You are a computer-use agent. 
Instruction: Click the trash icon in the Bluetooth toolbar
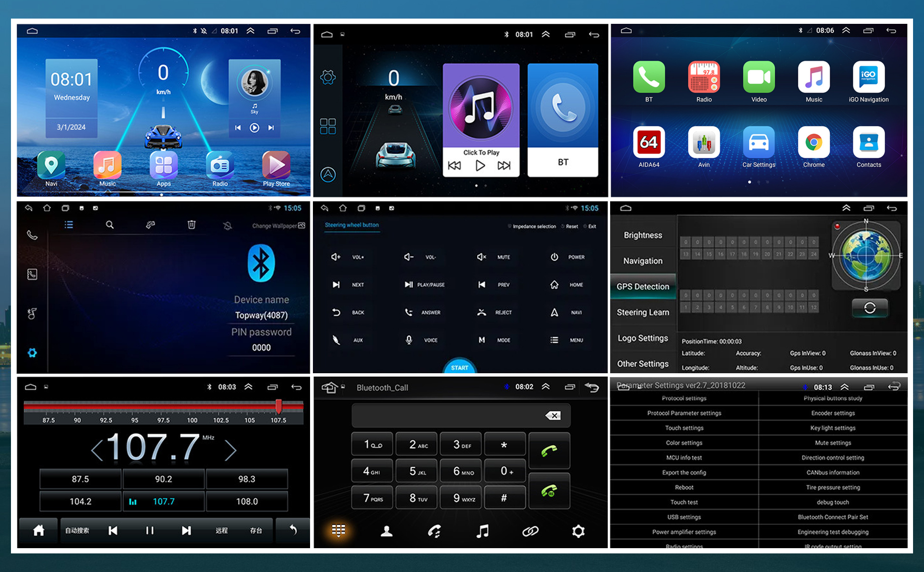(191, 225)
